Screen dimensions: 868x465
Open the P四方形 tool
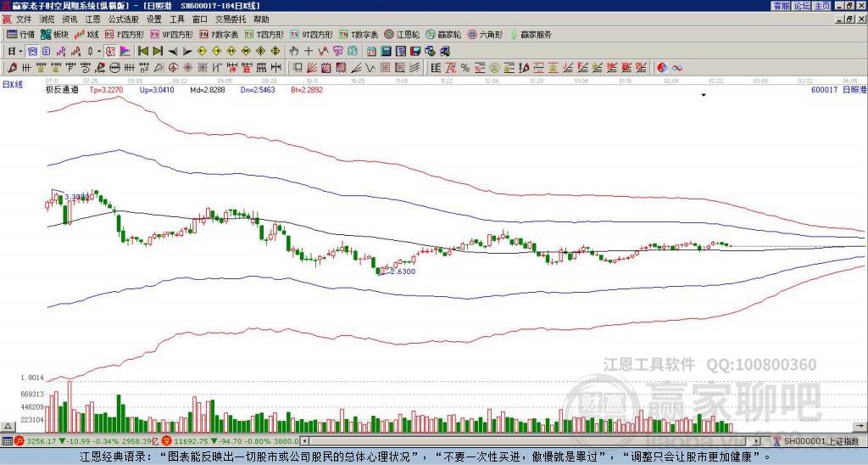pyautogui.click(x=125, y=34)
